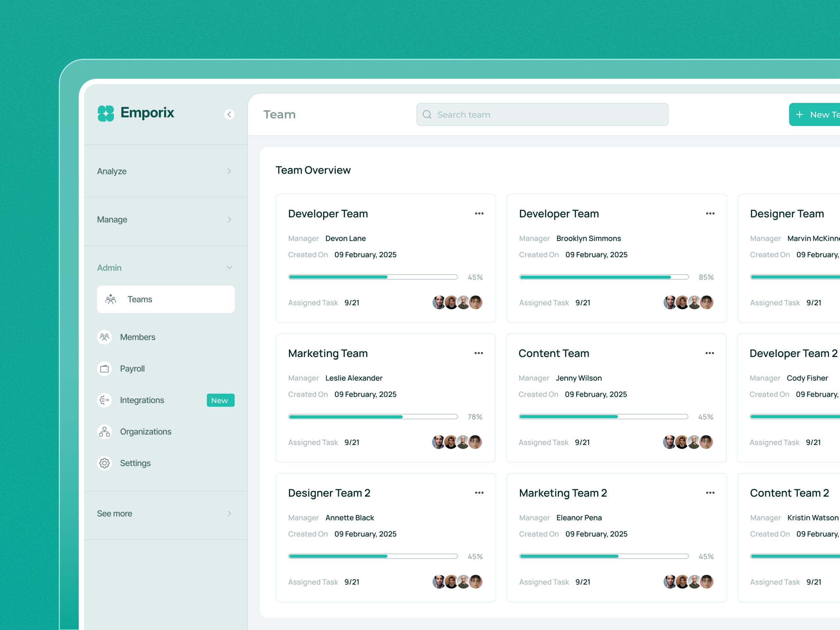Click the search magnifier icon
This screenshot has height=630, width=840.
pyautogui.click(x=427, y=114)
